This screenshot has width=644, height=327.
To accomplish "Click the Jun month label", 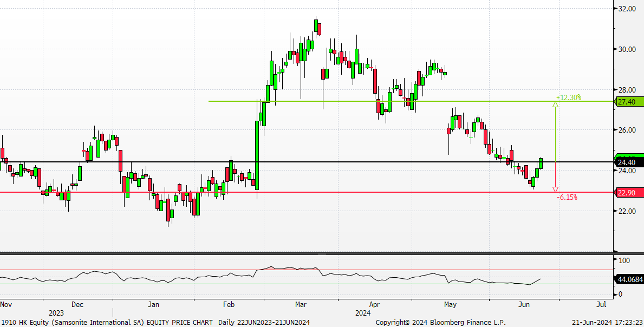I will [x=524, y=304].
